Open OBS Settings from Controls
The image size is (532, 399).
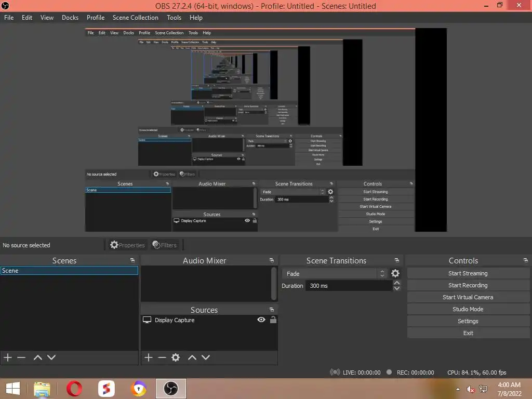point(468,321)
